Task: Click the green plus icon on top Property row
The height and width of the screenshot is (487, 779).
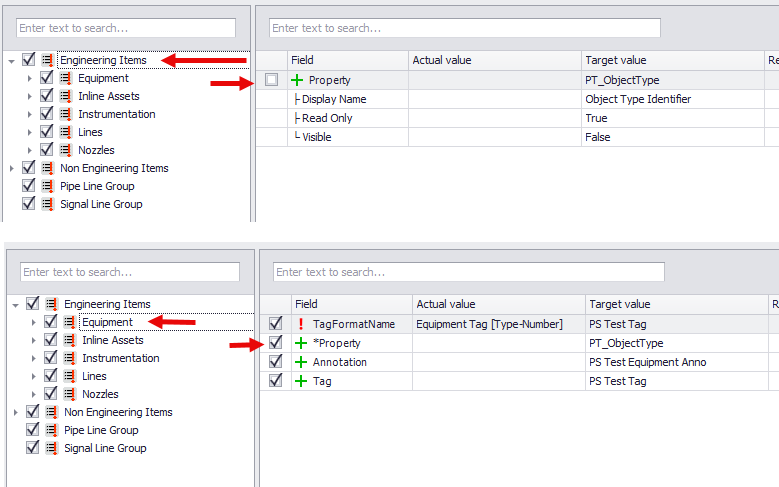Action: click(x=297, y=80)
